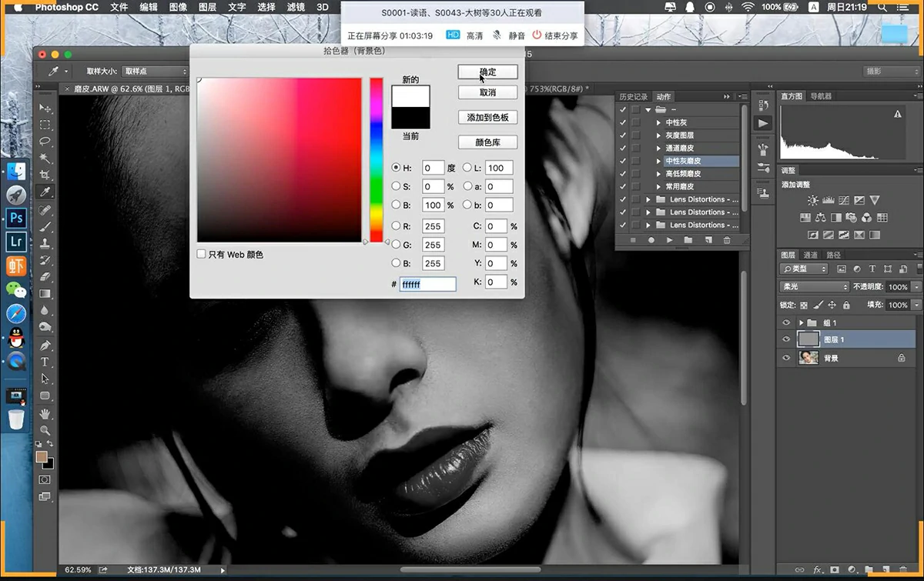Enable 只有 Web 颜色 checkbox
Viewport: 924px width, 581px height.
(202, 254)
